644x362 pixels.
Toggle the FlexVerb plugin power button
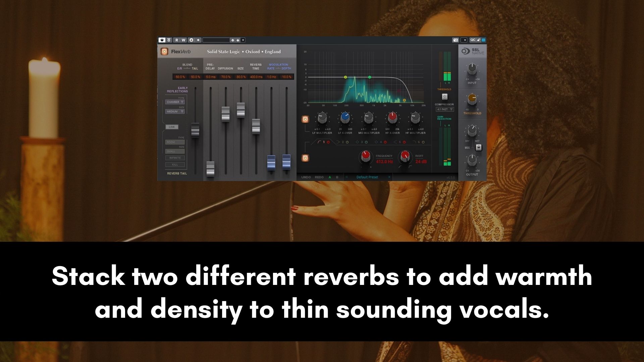(x=164, y=52)
